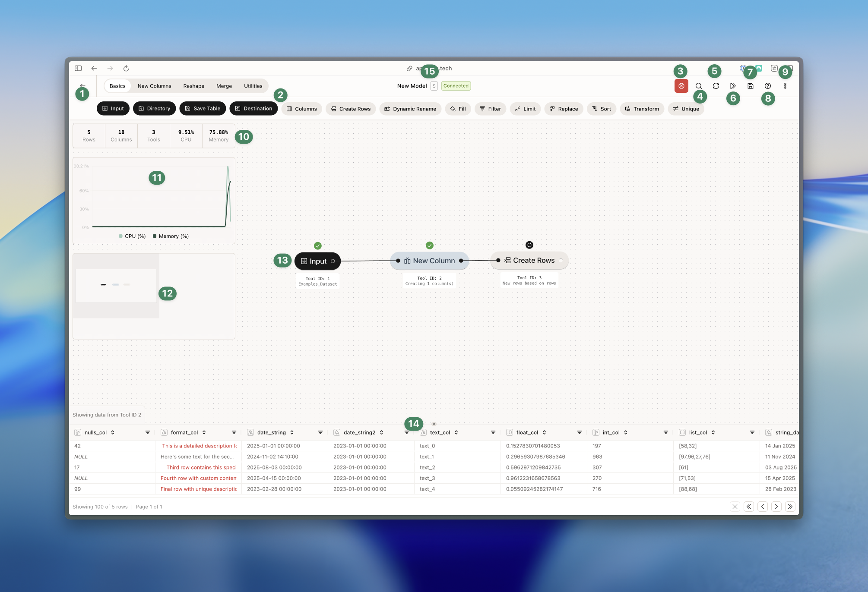Add a Dynamic Rename tool
The height and width of the screenshot is (592, 868).
coord(410,109)
